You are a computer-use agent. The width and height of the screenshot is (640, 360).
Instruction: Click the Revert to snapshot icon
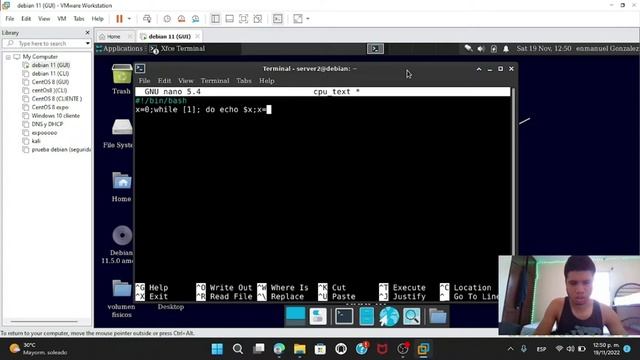(181, 19)
